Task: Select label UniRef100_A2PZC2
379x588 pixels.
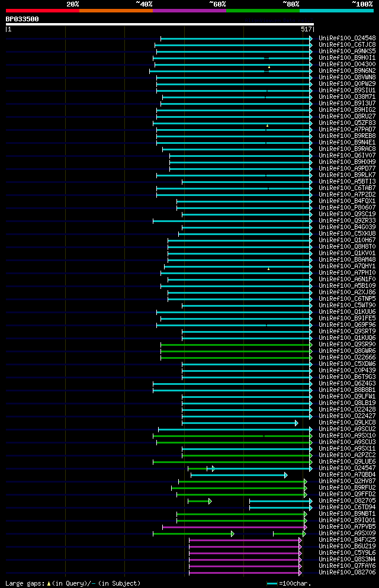Action: point(347,455)
